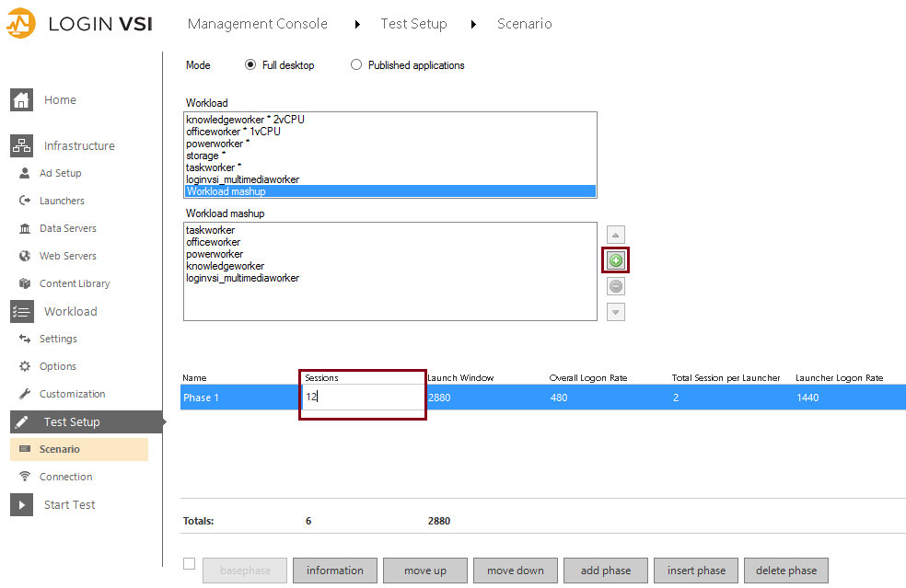Click the Test Setup pencil icon
The image size is (906, 588).
(22, 422)
